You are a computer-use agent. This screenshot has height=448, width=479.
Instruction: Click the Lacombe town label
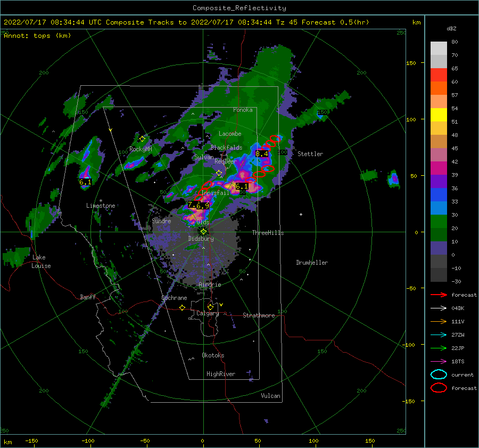[x=230, y=134]
